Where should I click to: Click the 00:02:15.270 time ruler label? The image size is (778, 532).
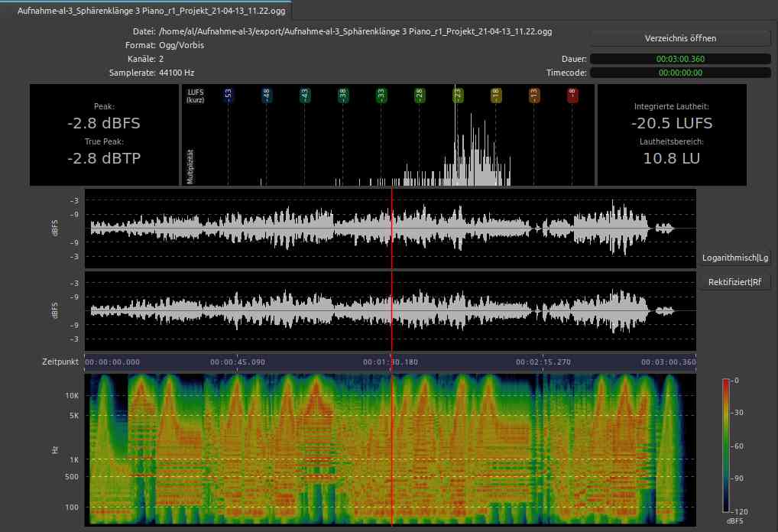click(543, 362)
